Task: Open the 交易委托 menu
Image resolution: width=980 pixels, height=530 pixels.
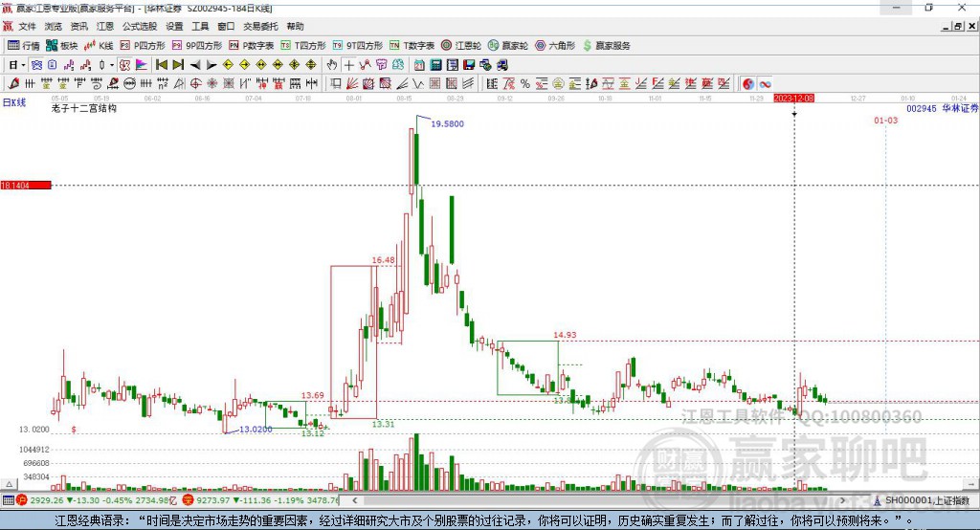Action: click(260, 26)
